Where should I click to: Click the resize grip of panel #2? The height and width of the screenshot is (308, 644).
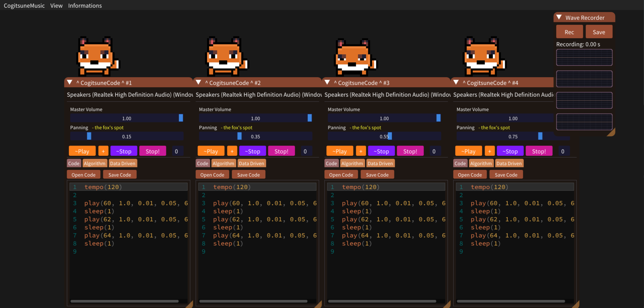click(x=318, y=304)
